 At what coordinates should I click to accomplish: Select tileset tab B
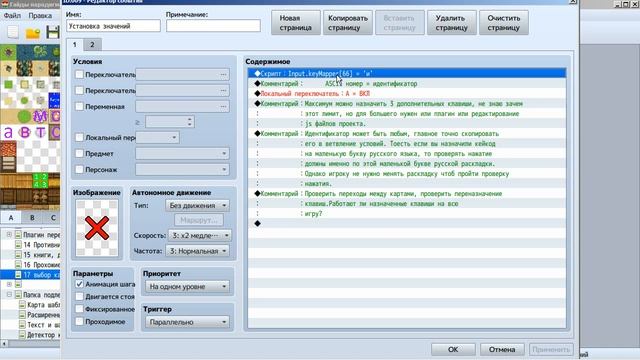pyautogui.click(x=32, y=218)
